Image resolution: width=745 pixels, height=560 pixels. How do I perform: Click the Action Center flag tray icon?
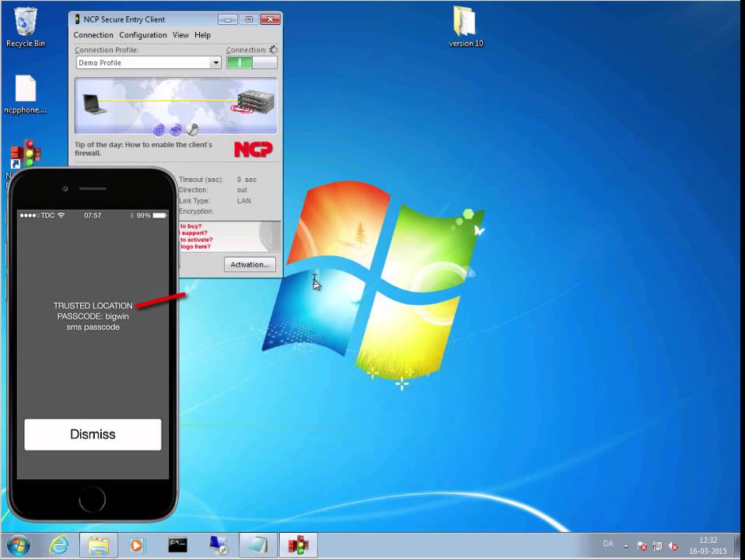[x=642, y=546]
